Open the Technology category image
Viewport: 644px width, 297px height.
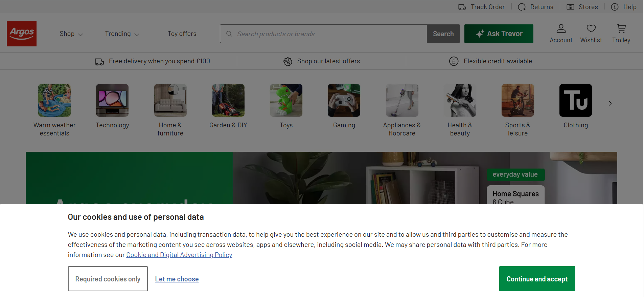(x=112, y=100)
